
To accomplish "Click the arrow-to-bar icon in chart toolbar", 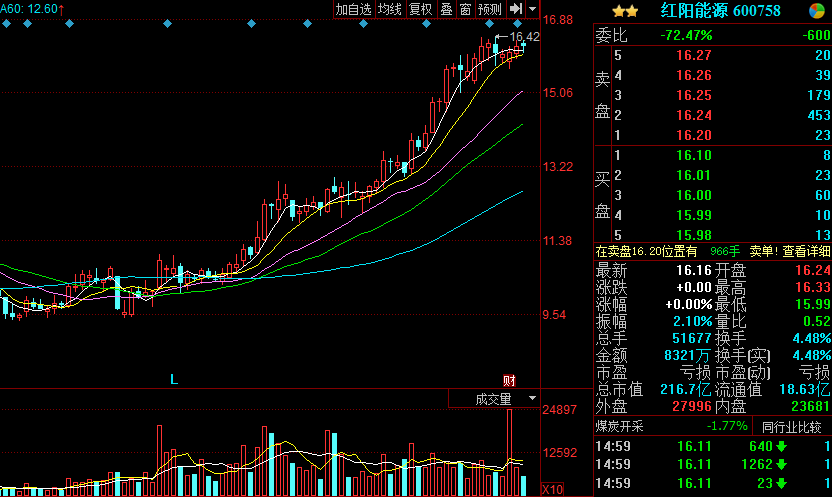I will click(x=516, y=9).
